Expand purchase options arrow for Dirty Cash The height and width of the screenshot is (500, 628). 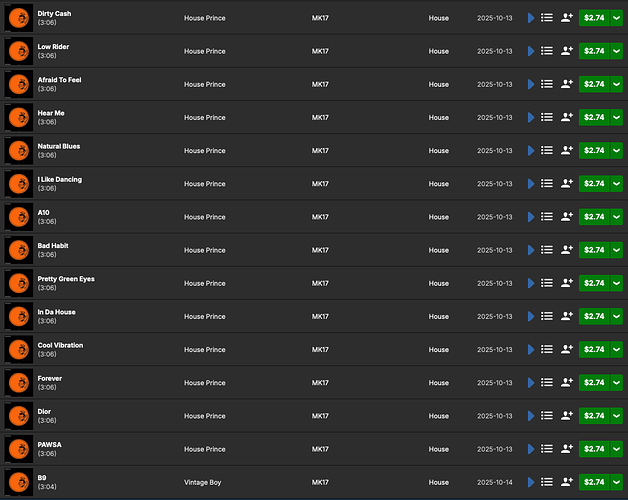coord(617,18)
